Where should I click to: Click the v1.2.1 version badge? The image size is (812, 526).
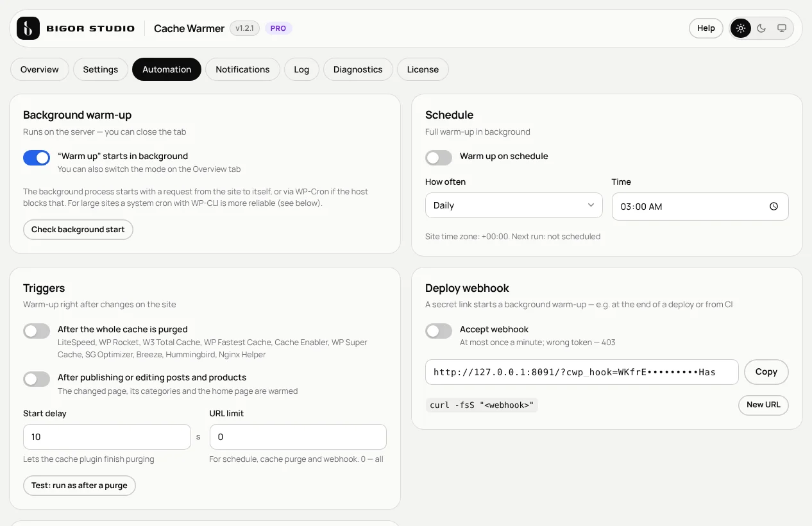(245, 28)
